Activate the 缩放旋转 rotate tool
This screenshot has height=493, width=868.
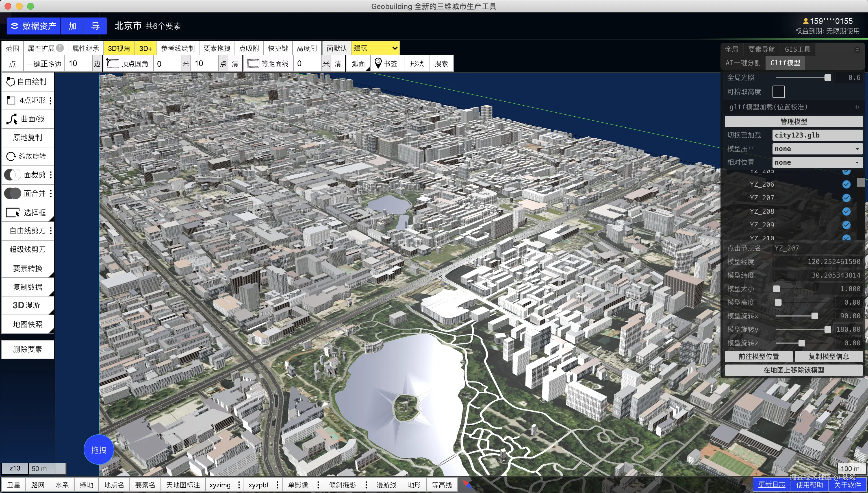pyautogui.click(x=27, y=156)
